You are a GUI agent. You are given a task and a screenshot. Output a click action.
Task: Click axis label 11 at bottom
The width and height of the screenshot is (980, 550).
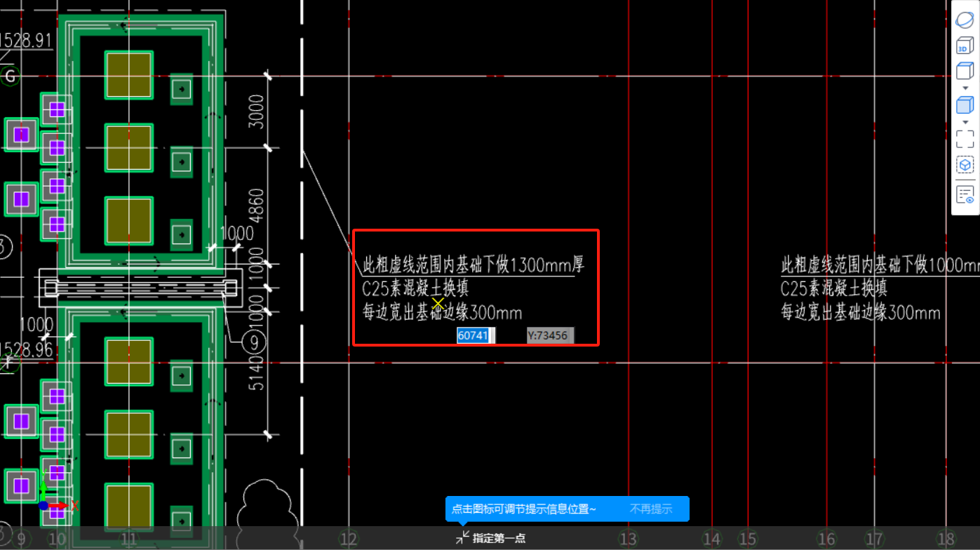click(x=128, y=539)
